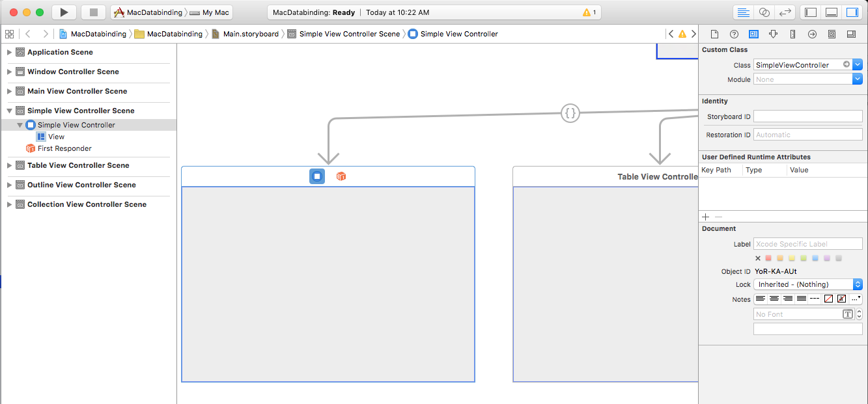Screen dimensions: 868x404
Task: Click the Xcode Specific Label field
Action: coord(808,244)
